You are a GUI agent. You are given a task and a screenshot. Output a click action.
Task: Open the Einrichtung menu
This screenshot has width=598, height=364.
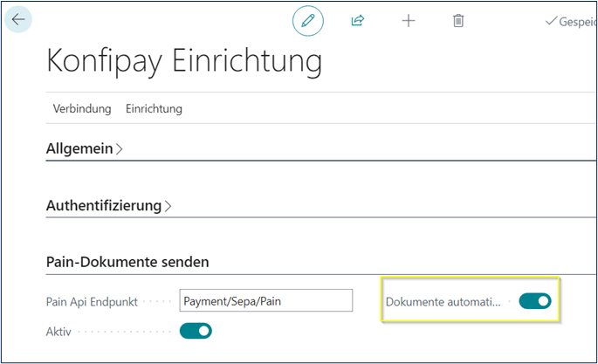[x=154, y=109]
